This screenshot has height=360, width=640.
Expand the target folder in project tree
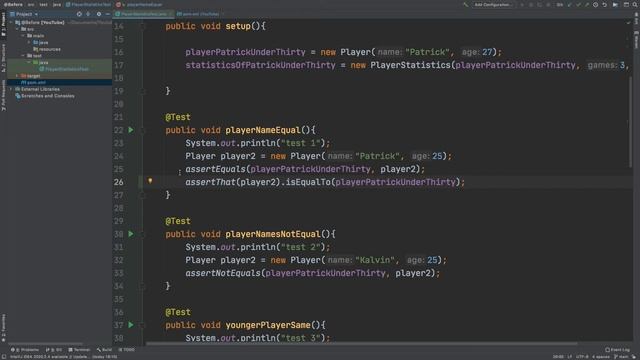[18, 76]
